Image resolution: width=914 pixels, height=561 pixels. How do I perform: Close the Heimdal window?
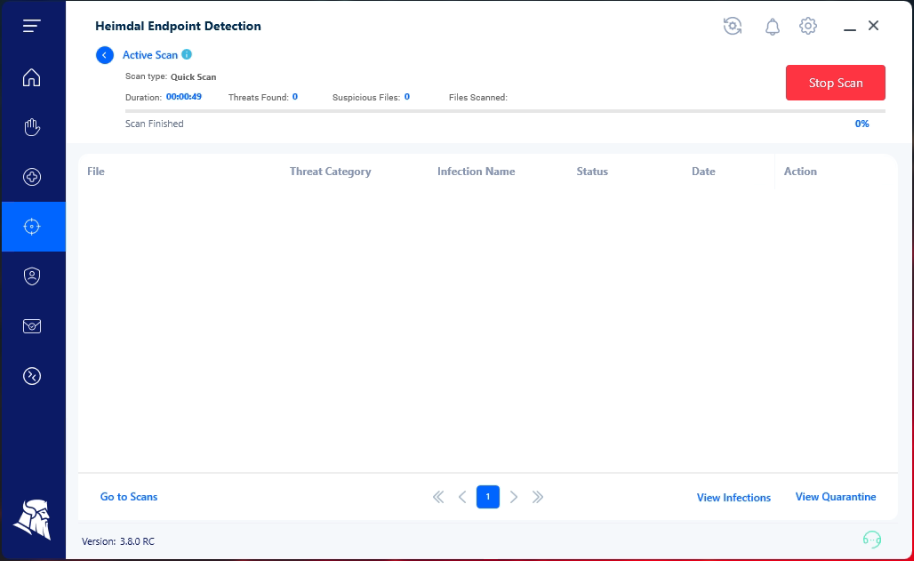coord(873,25)
